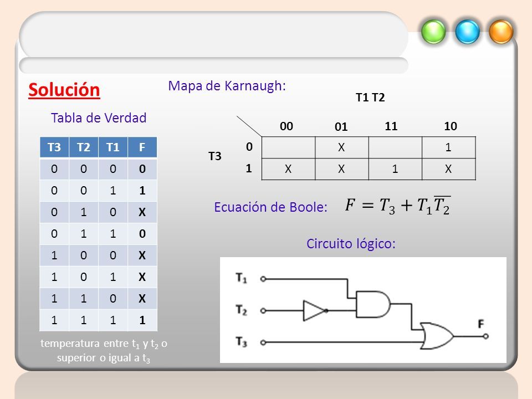Click F value X in row 101
This screenshot has width=532, height=399.
(x=142, y=277)
